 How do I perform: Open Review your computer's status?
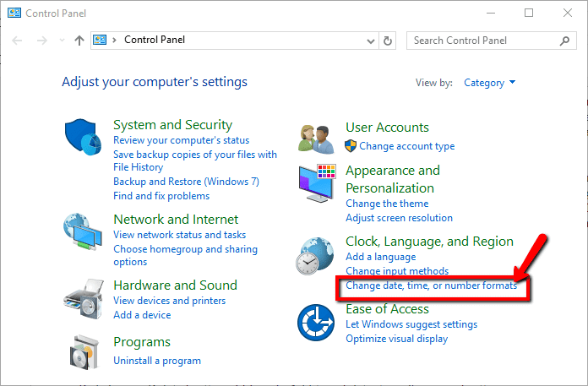181,140
